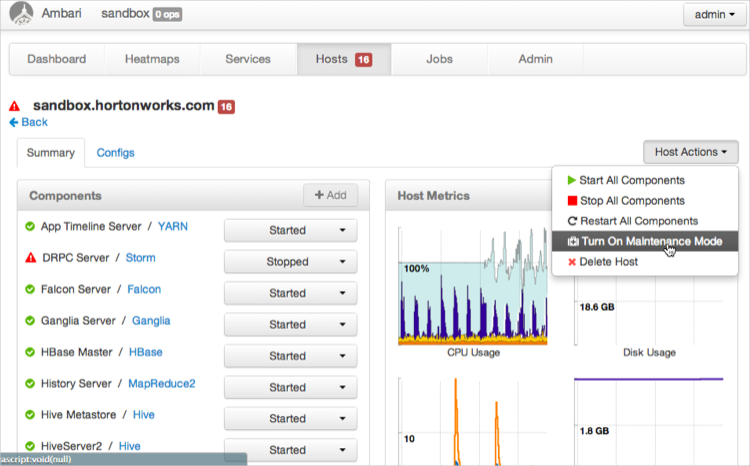Expand the Stopped dropdown for DRPC Server
Viewport: 750px width, 466px height.
(290, 262)
